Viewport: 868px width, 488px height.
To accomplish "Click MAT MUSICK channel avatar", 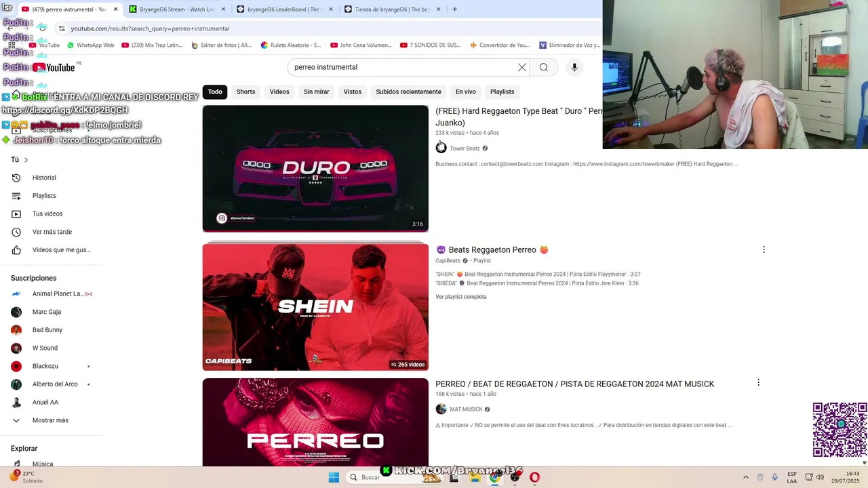I will tap(441, 409).
